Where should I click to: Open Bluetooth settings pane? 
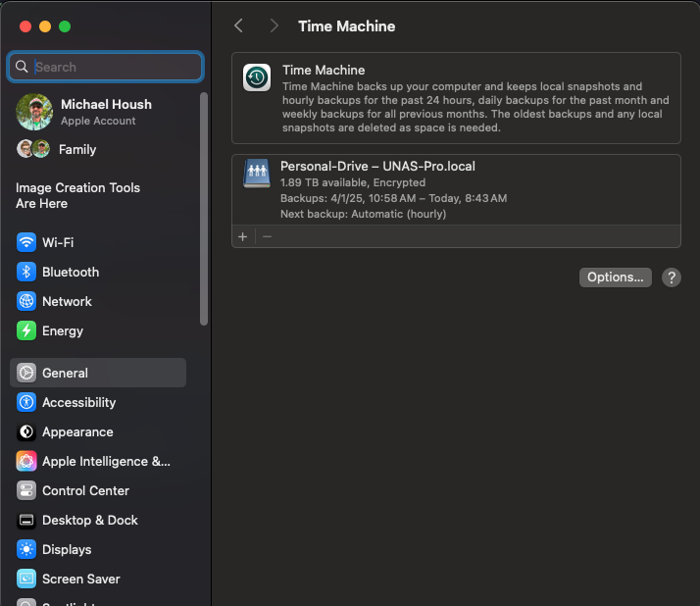pyautogui.click(x=70, y=272)
